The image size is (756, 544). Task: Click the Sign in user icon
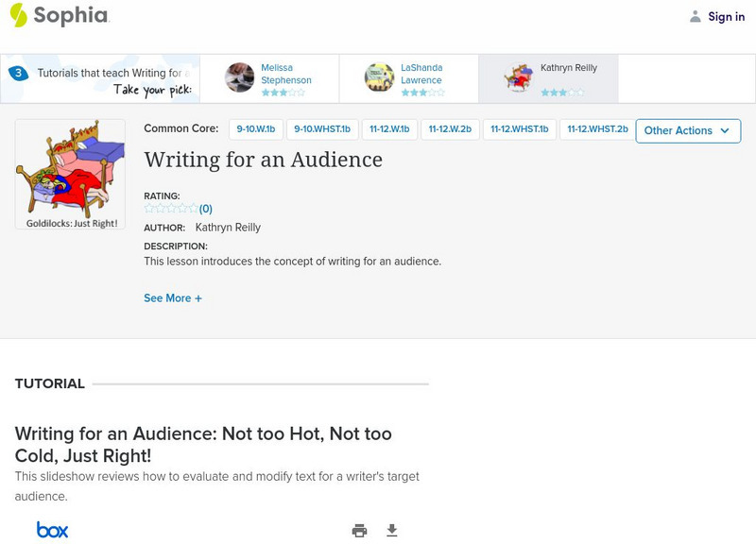click(x=696, y=16)
